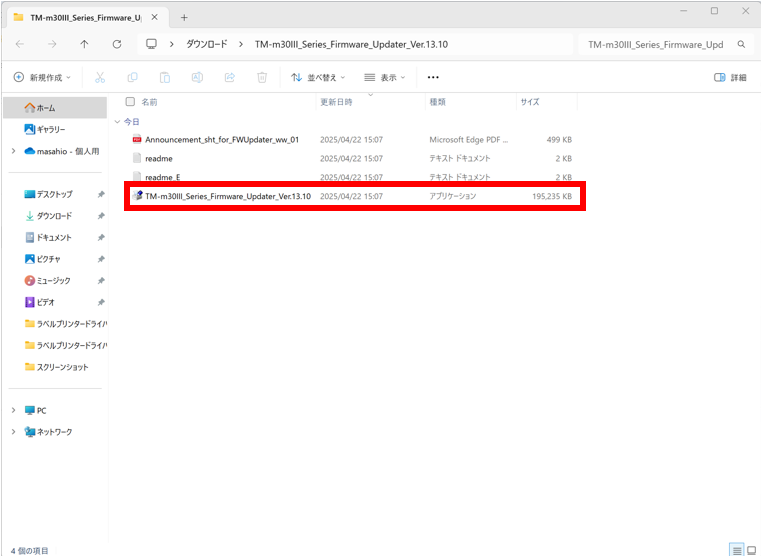The height and width of the screenshot is (557, 761).
Task: Click the 195,235 KB size cell
Action: (552, 196)
